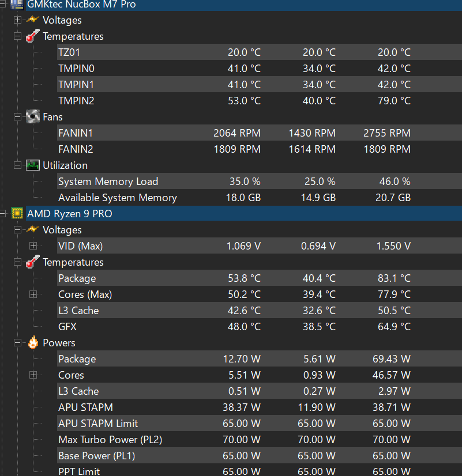Click the 77.9 °C Cores maximum temperature
Image resolution: width=462 pixels, height=476 pixels.
point(394,294)
